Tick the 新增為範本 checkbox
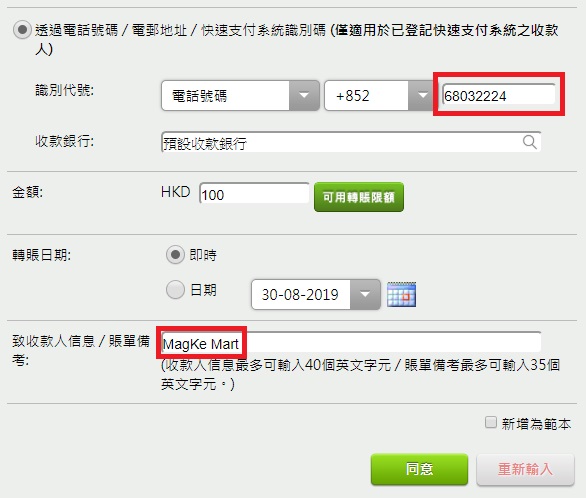Image resolution: width=586 pixels, height=498 pixels. [490, 423]
